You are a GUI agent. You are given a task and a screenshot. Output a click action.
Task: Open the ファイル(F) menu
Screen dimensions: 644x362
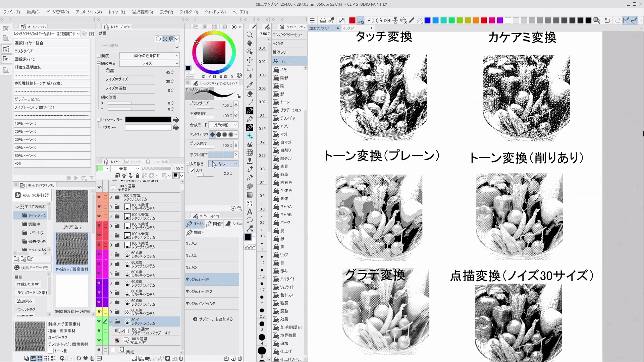click(x=12, y=12)
